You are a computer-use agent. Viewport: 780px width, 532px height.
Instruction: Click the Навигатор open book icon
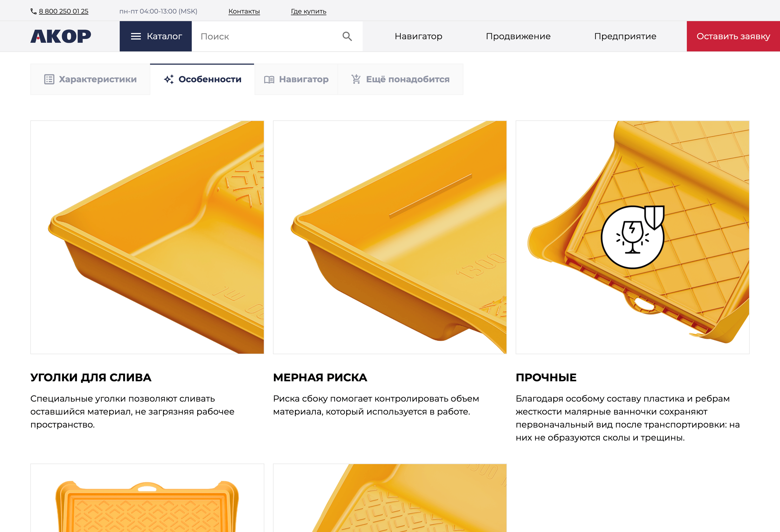click(269, 80)
